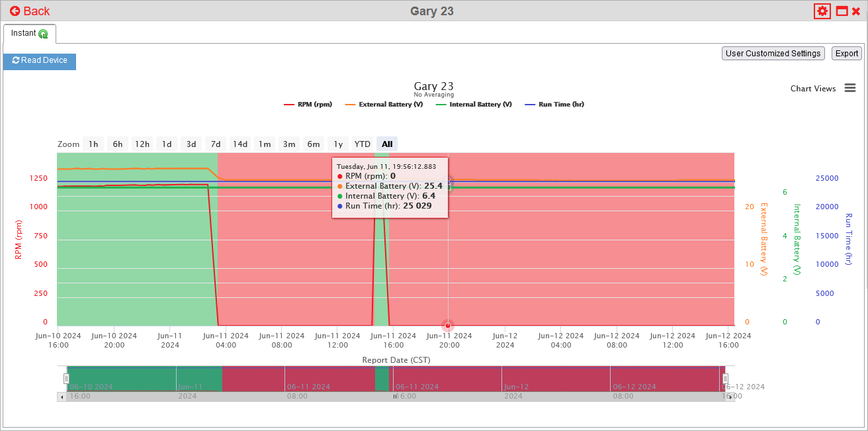The width and height of the screenshot is (868, 431).
Task: Click the Read Device button
Action: click(40, 61)
